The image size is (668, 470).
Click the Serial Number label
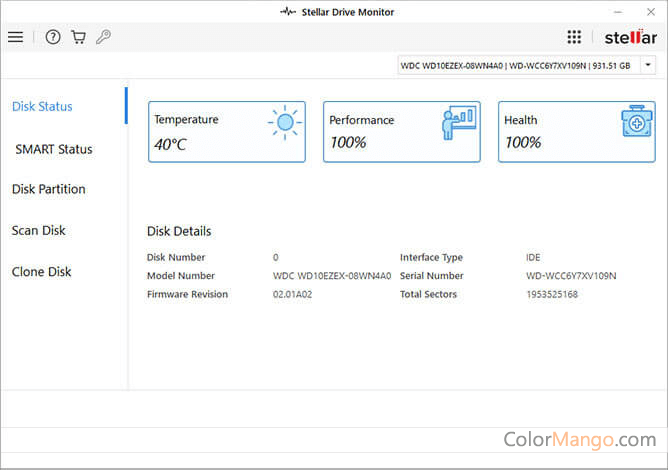pos(432,276)
